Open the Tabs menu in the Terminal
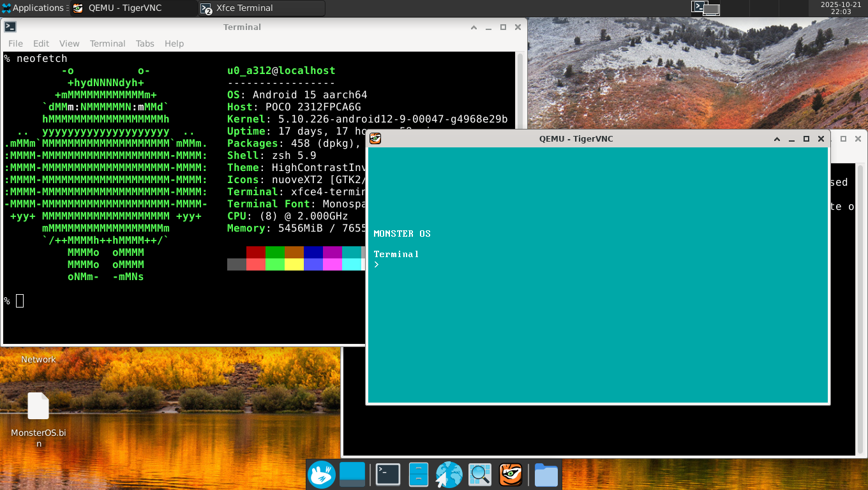 [x=145, y=43]
